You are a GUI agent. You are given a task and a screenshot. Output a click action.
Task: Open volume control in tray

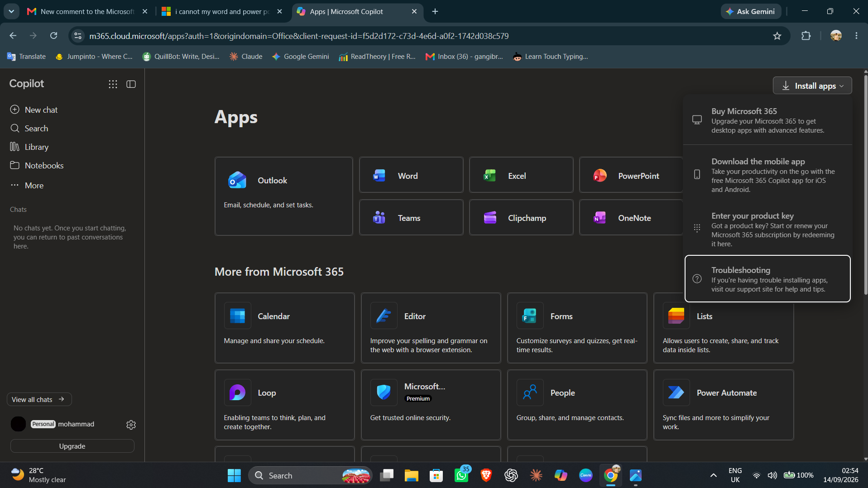772,475
